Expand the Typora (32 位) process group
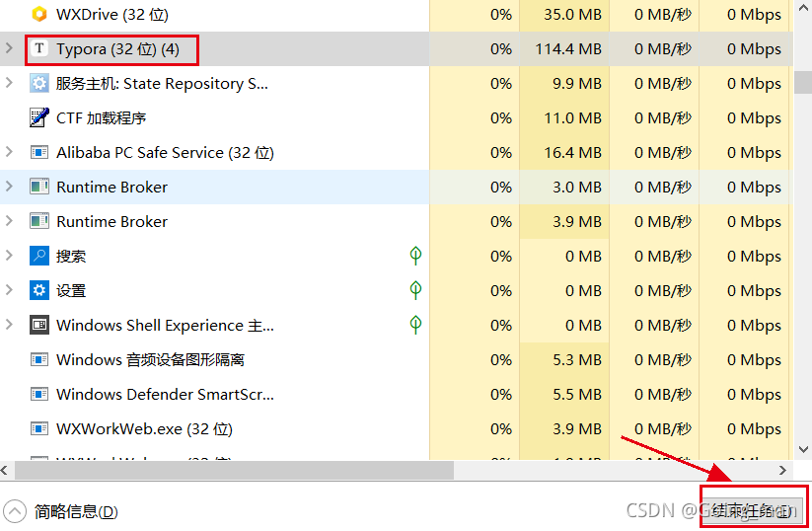The width and height of the screenshot is (812, 531). (9, 48)
